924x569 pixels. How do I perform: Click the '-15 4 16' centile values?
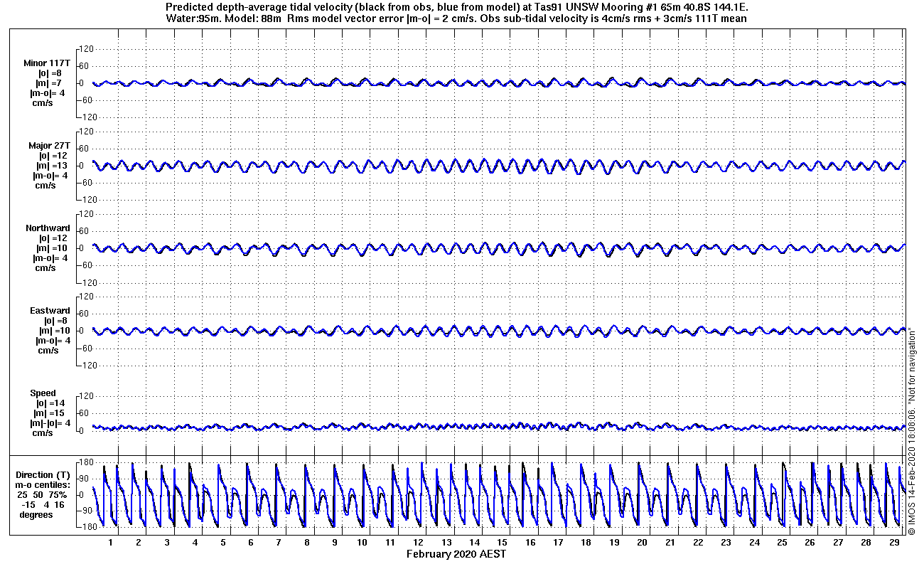tap(43, 504)
